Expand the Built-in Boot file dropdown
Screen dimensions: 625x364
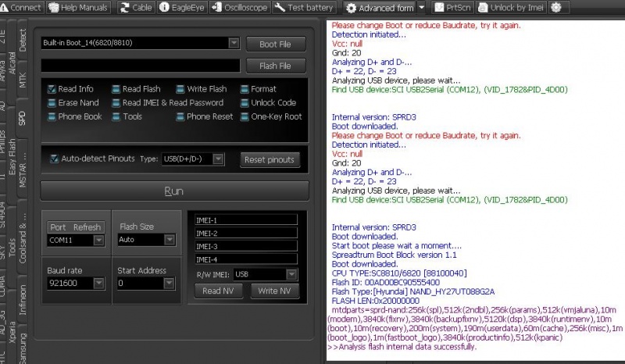[x=234, y=44]
